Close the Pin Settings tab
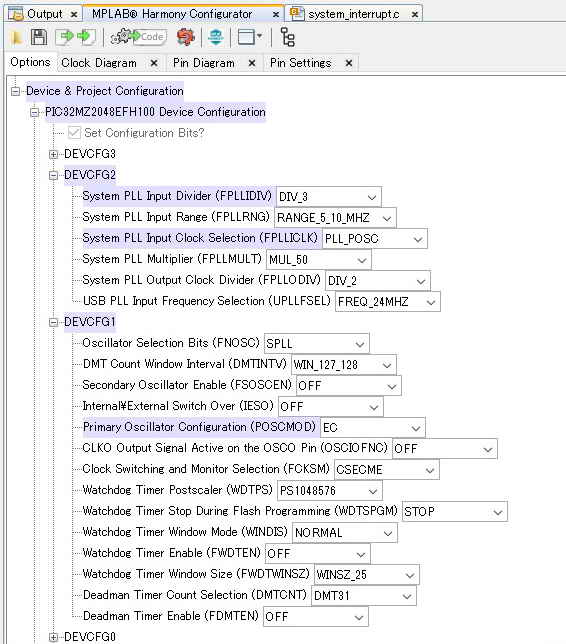The image size is (566, 644). tap(349, 63)
